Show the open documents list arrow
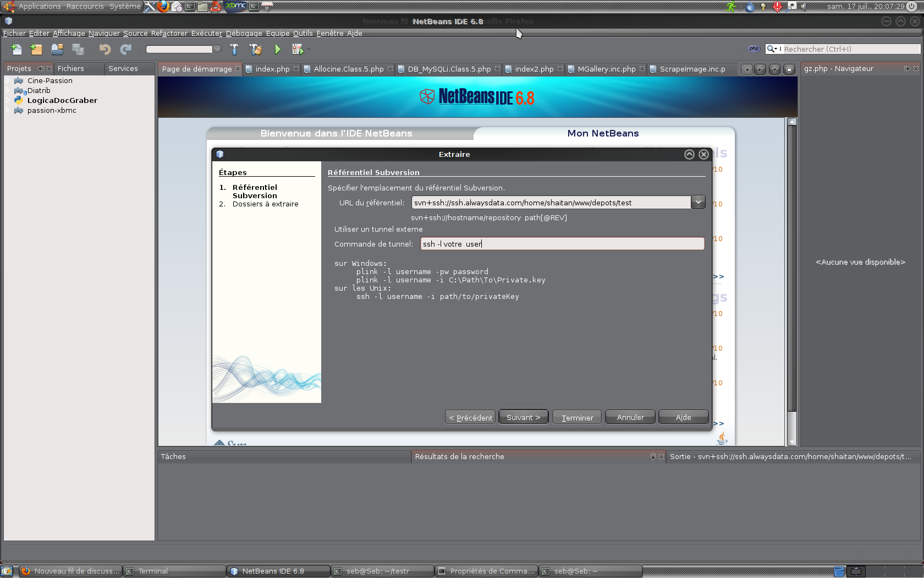The width and height of the screenshot is (924, 578). 774,69
